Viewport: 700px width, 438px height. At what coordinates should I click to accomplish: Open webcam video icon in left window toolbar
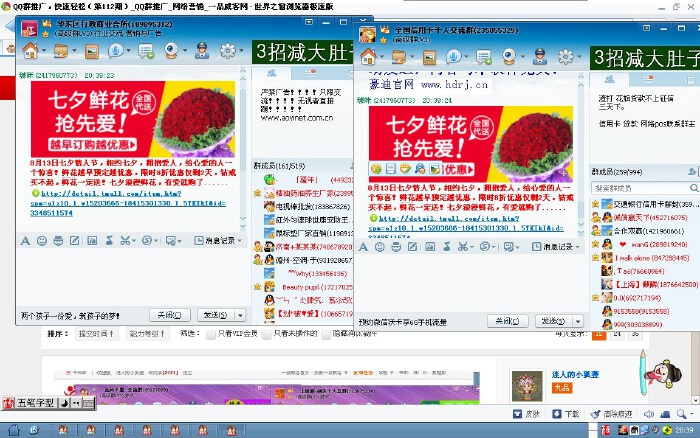coord(171,50)
